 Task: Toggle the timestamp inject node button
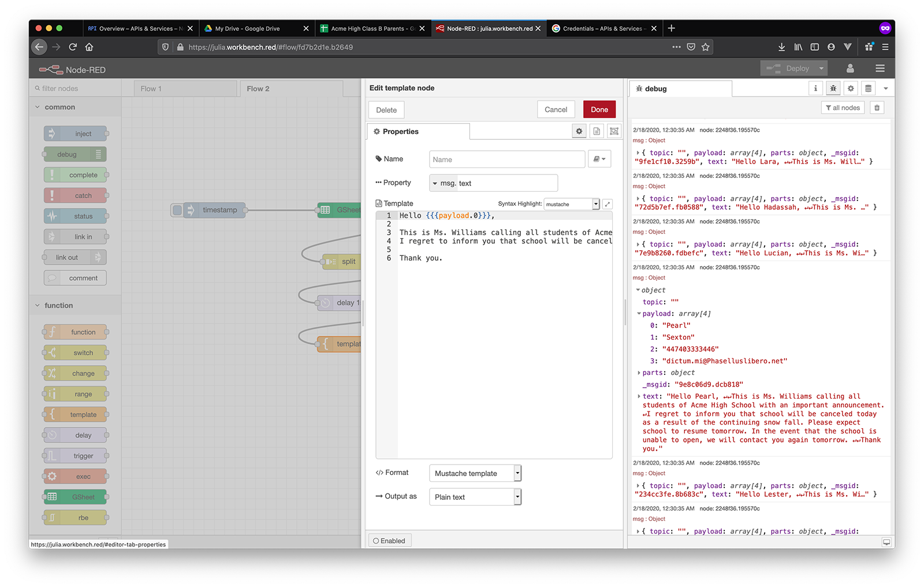[177, 210]
